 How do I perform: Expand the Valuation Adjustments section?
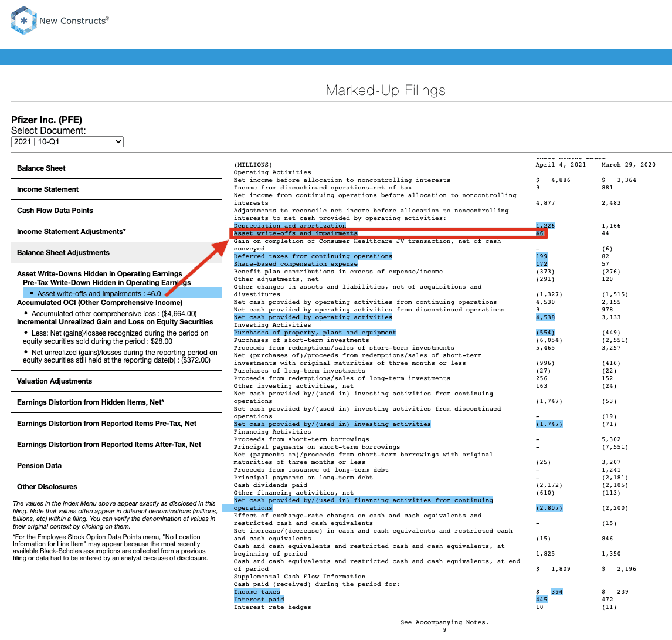click(117, 381)
